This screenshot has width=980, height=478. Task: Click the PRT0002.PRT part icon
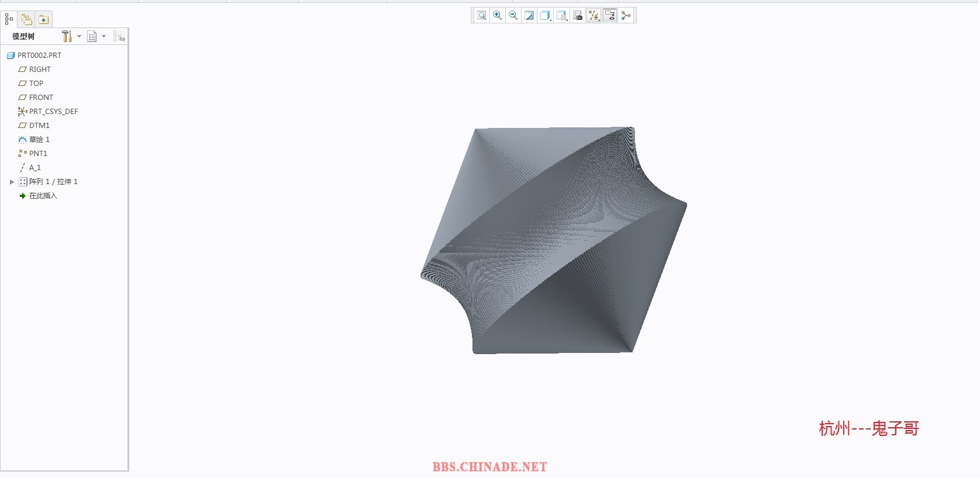coord(11,56)
